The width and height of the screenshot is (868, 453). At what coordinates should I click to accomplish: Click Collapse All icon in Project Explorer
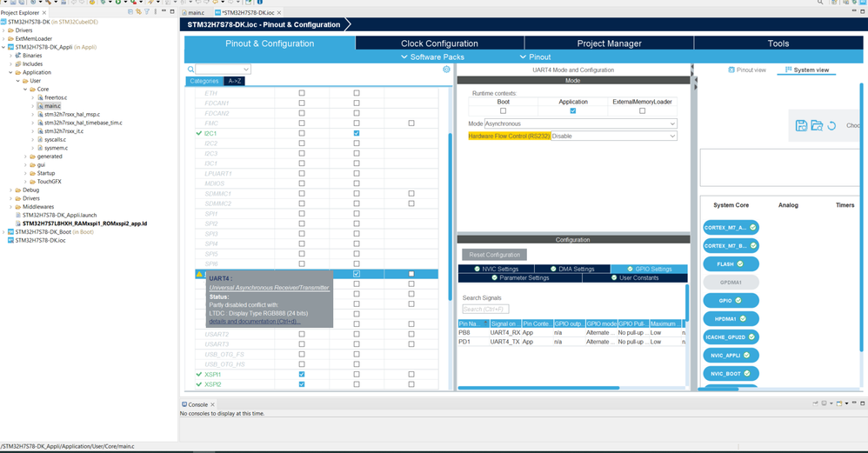pos(130,11)
